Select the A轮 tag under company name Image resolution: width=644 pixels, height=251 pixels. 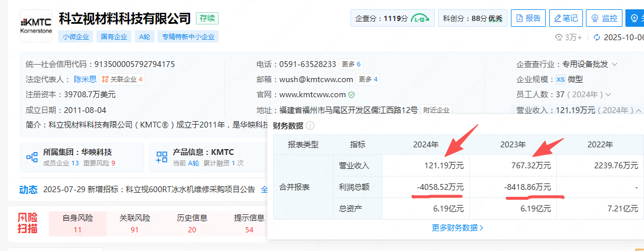[x=145, y=37]
